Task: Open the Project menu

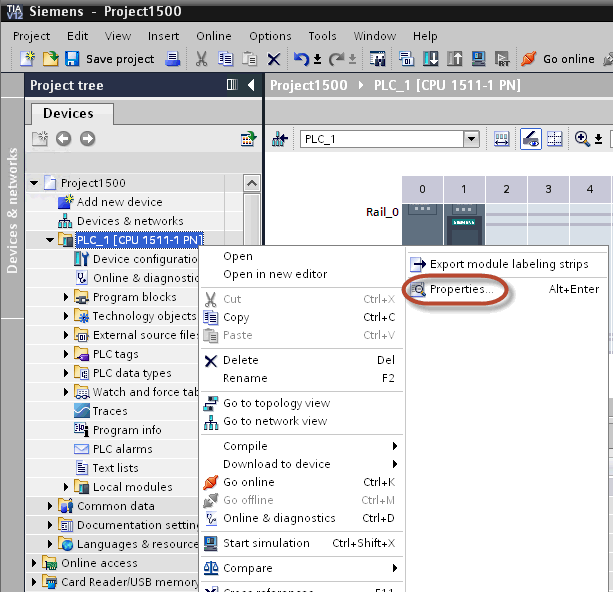Action: pos(31,36)
